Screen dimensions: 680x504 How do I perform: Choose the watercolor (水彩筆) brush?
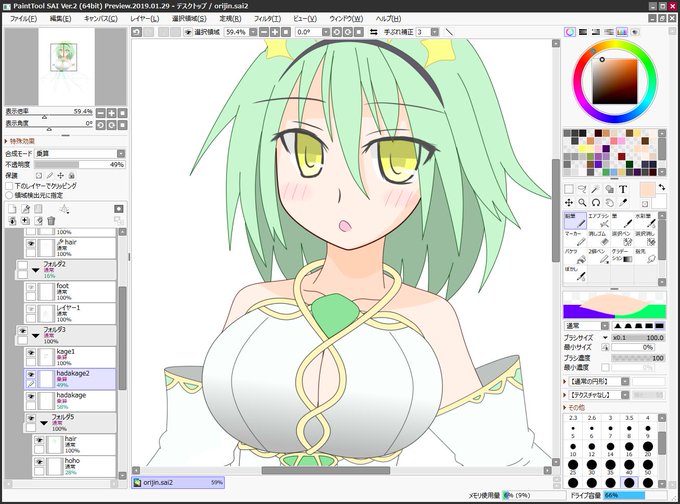645,220
